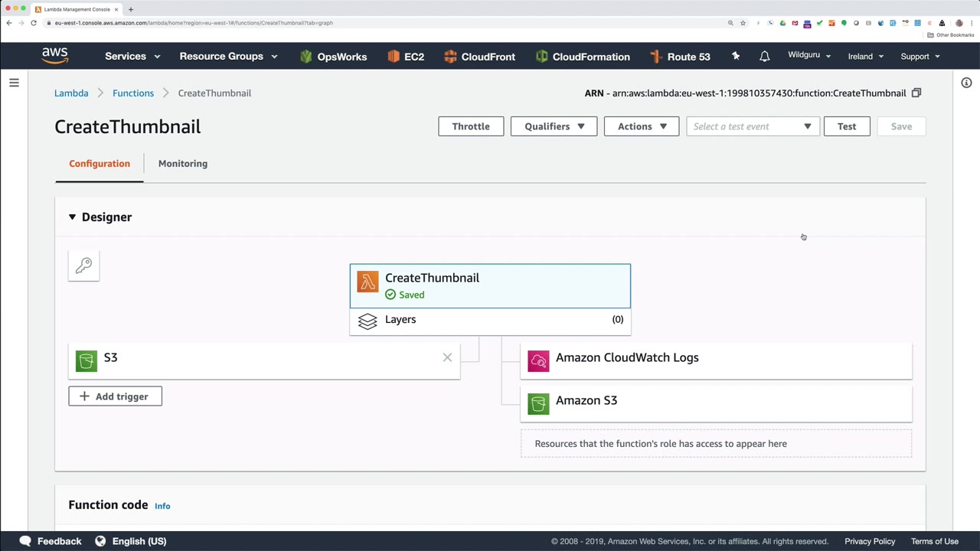The width and height of the screenshot is (980, 551).
Task: Click the Layers stack icon
Action: click(367, 321)
